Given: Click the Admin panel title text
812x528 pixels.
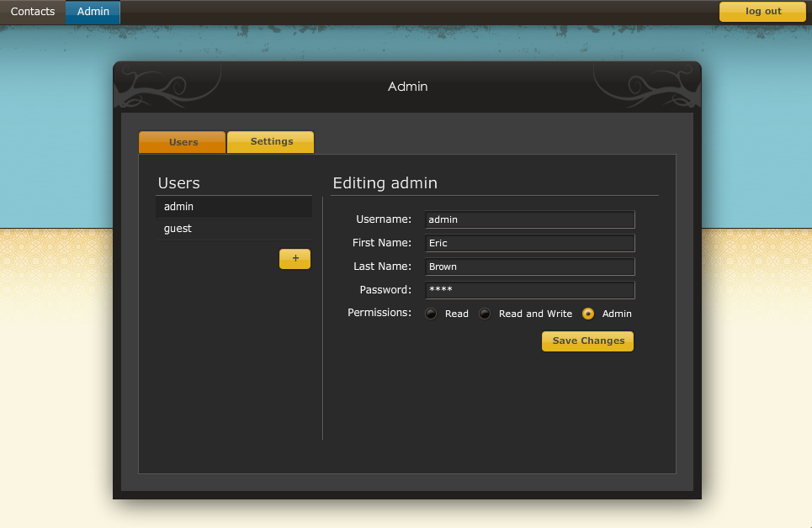Looking at the screenshot, I should [x=407, y=87].
